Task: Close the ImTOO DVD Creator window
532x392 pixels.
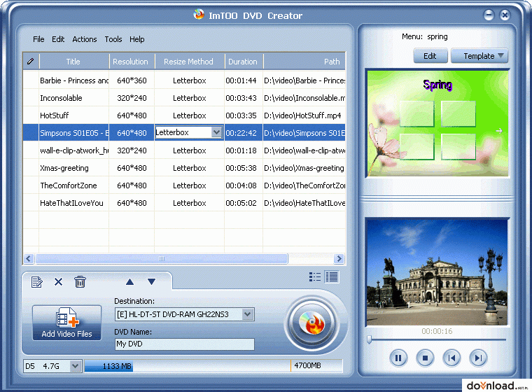Action: point(505,15)
